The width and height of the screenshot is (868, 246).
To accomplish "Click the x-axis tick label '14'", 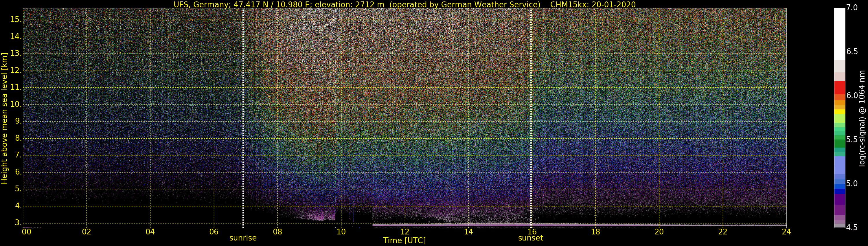I will coord(468,232).
